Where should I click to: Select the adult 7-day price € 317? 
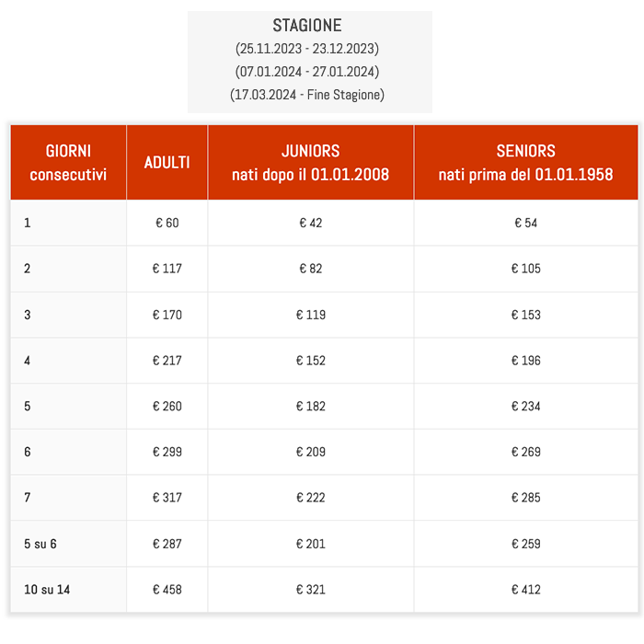[x=167, y=498]
